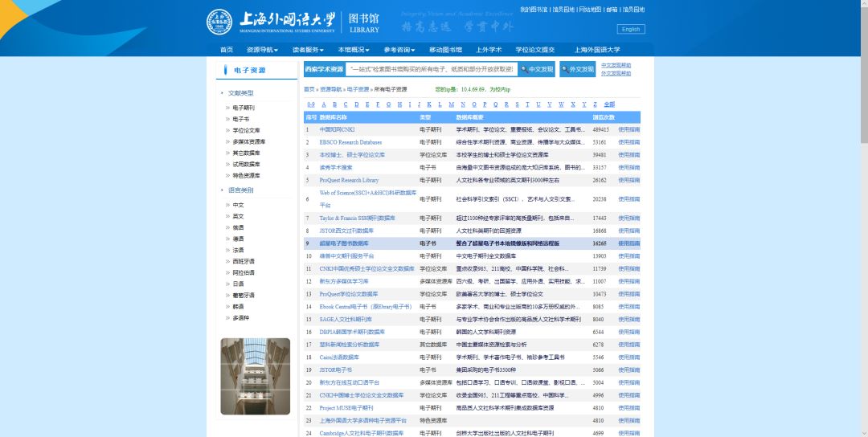868x437 pixels.
Task: Select the 西班牙语 language filter
Action: tap(244, 261)
